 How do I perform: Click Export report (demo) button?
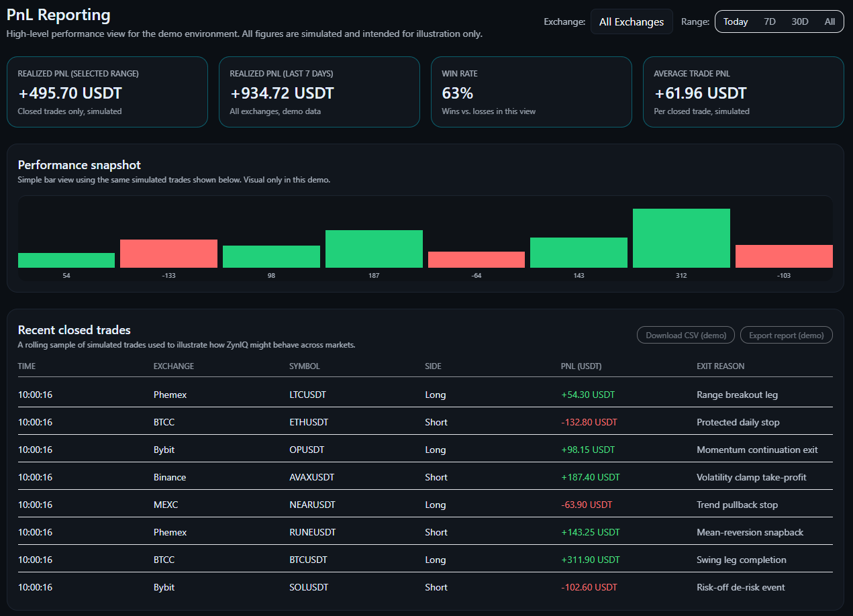(786, 335)
